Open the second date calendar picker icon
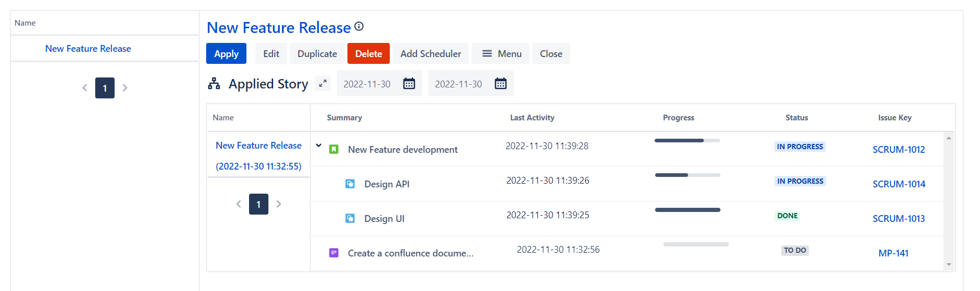This screenshot has height=291, width=980. pyautogui.click(x=501, y=84)
